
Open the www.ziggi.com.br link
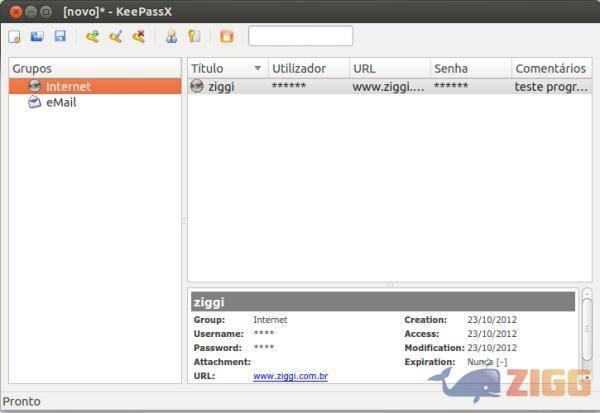pos(290,376)
